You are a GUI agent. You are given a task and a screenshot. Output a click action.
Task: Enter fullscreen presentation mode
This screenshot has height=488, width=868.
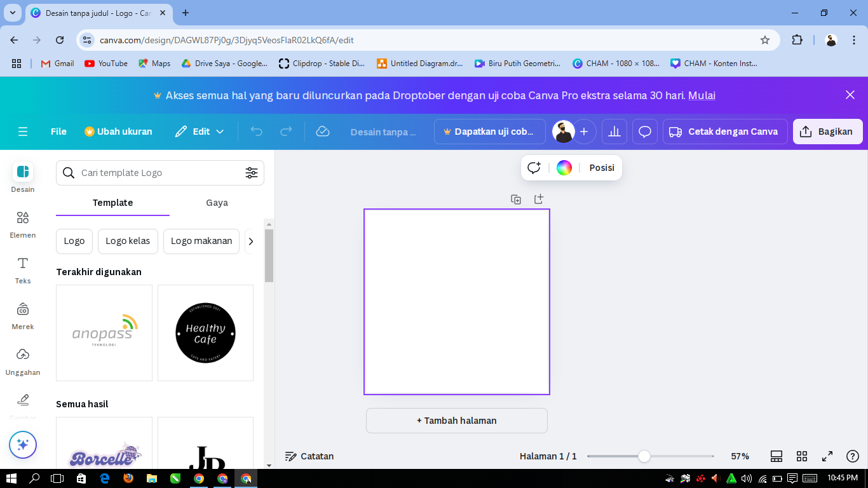pos(827,456)
